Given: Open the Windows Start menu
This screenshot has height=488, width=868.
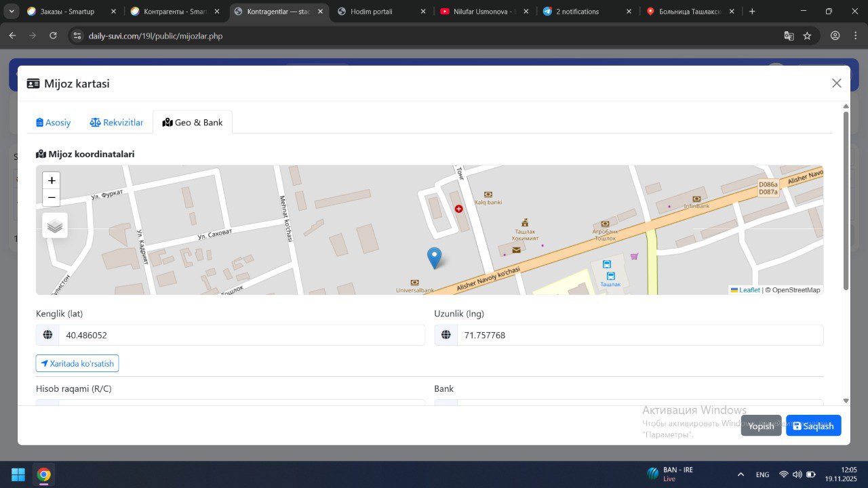Looking at the screenshot, I should pos(18,474).
